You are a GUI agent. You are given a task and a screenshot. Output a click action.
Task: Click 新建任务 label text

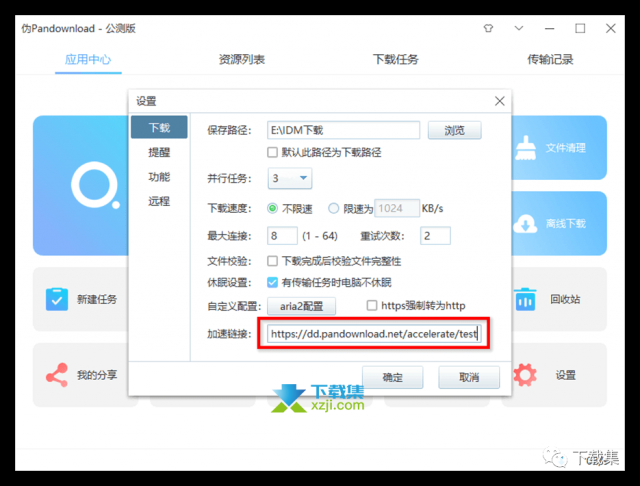(x=97, y=299)
